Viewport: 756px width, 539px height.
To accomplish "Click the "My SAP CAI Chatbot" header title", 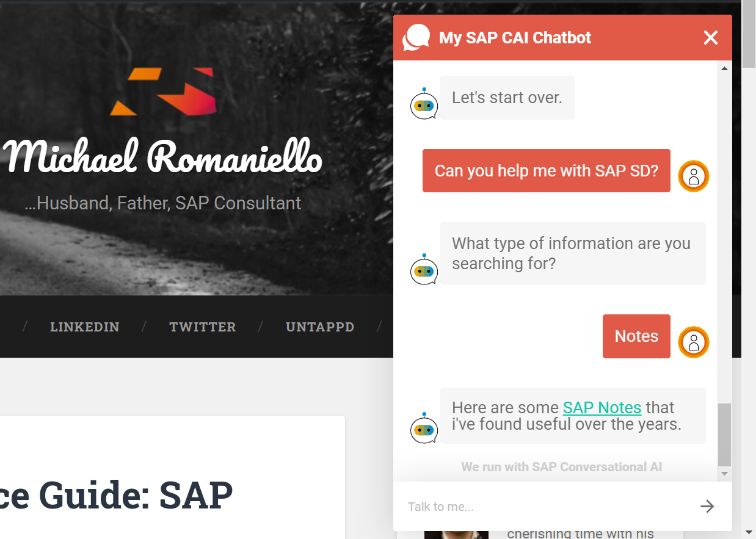I will [515, 38].
